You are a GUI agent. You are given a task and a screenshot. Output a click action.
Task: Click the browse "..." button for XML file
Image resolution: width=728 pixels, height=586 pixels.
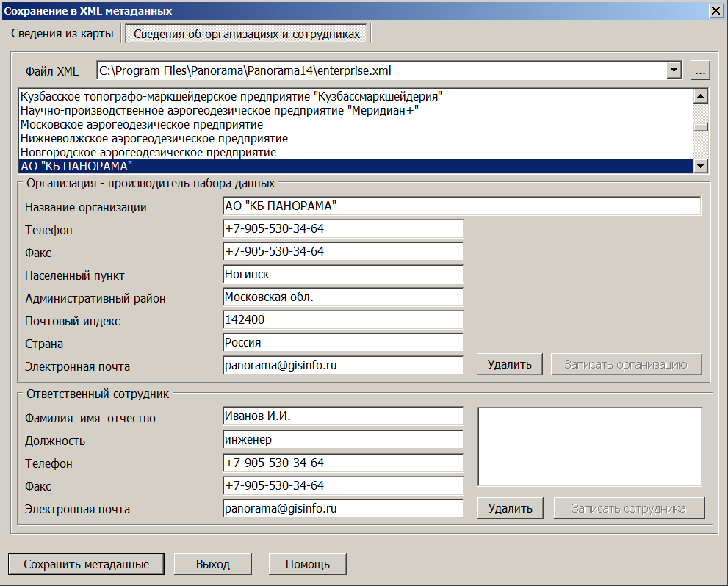(x=700, y=70)
